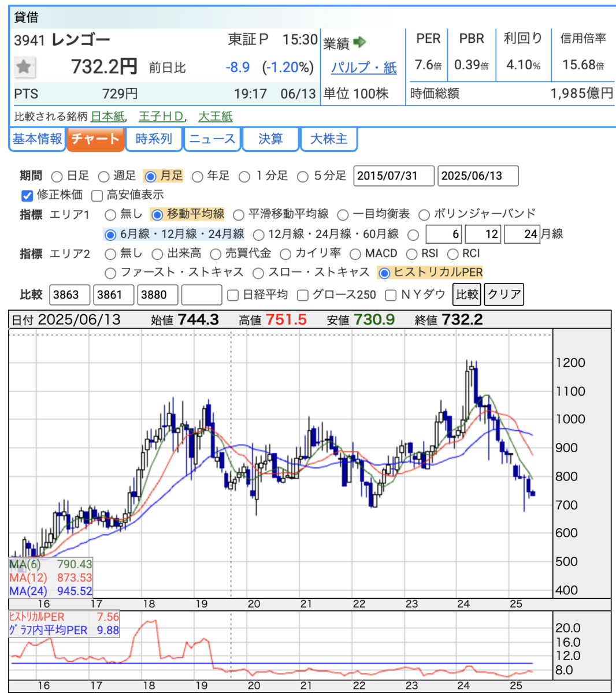Click the start date field 2015/07/31
Image resolution: width=616 pixels, height=693 pixels.
pyautogui.click(x=394, y=176)
